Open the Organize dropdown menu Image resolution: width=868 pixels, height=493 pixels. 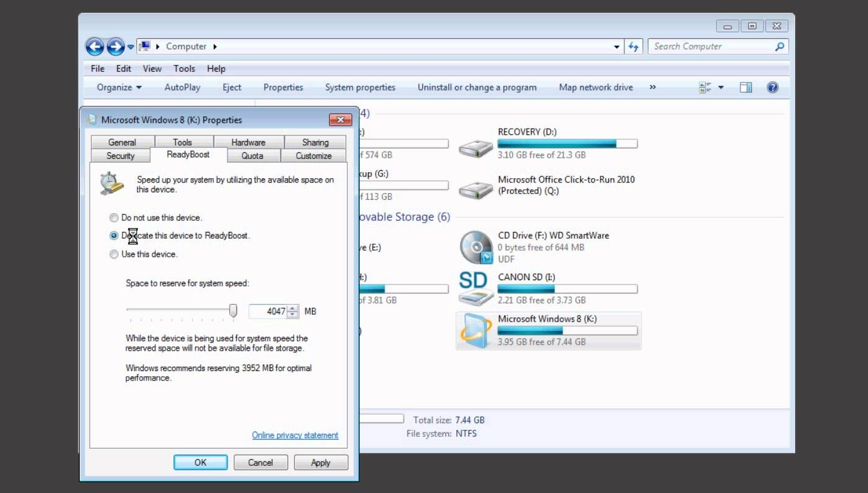119,87
